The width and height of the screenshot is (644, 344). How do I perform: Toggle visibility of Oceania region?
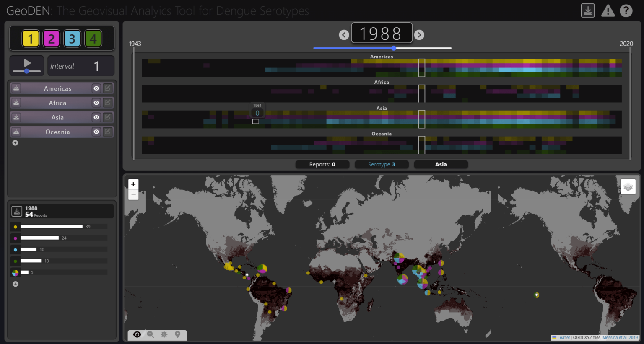96,132
